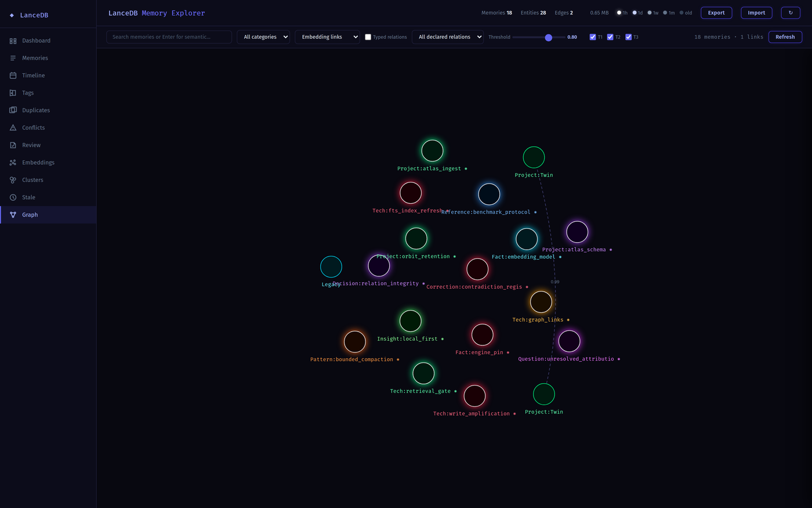Click the Embeddings sidebar icon
Screen dimensions: 812x508
tap(13, 163)
